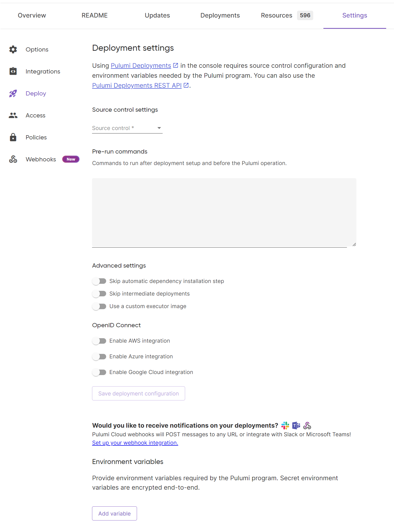Switch to the Deployments tab

pyautogui.click(x=220, y=15)
